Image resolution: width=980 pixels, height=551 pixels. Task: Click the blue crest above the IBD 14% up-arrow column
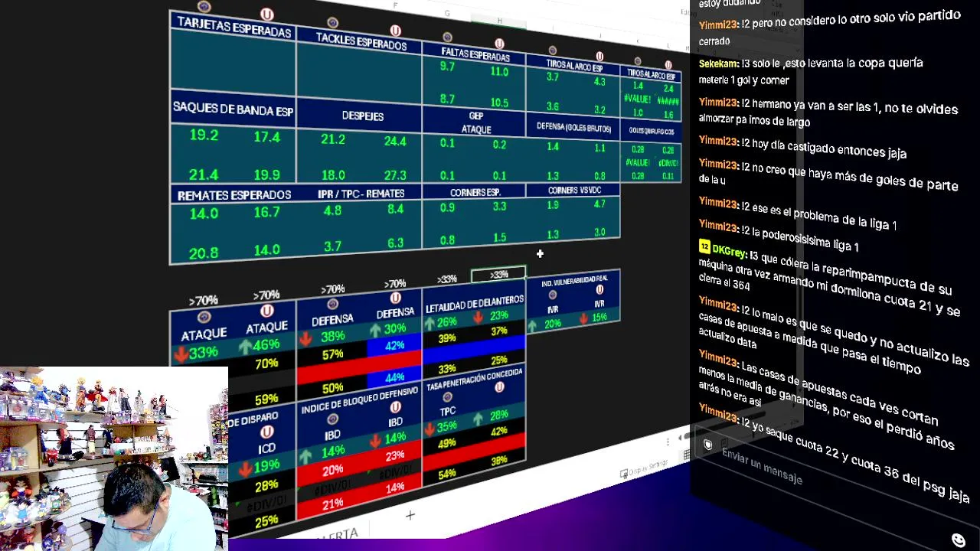pyautogui.click(x=332, y=419)
